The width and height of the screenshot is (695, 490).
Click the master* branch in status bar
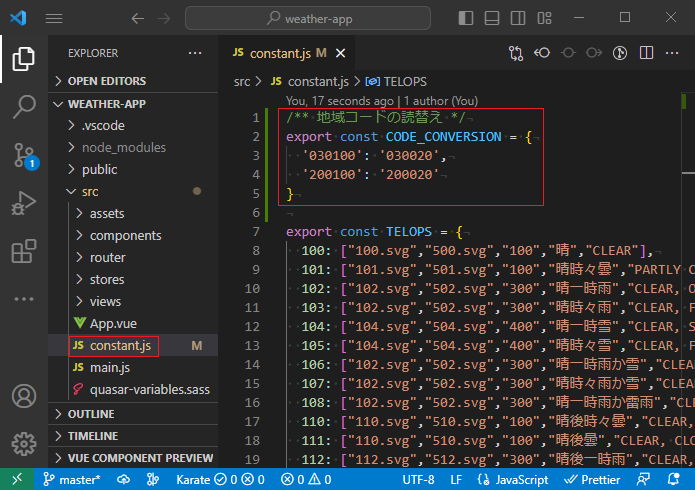tap(72, 479)
